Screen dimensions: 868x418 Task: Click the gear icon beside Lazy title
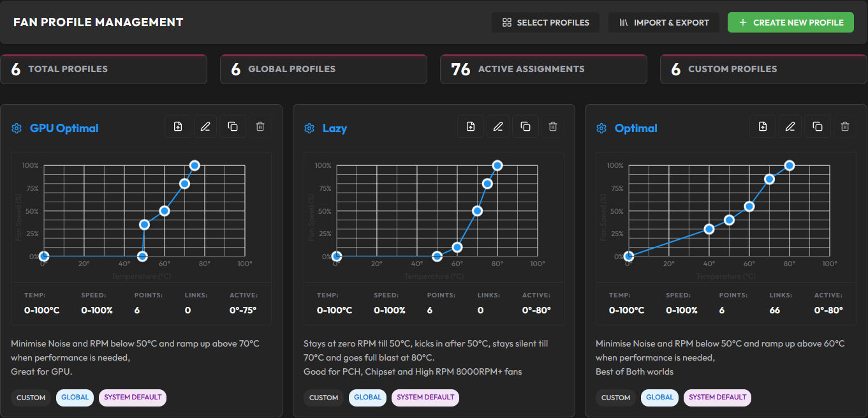tap(309, 128)
